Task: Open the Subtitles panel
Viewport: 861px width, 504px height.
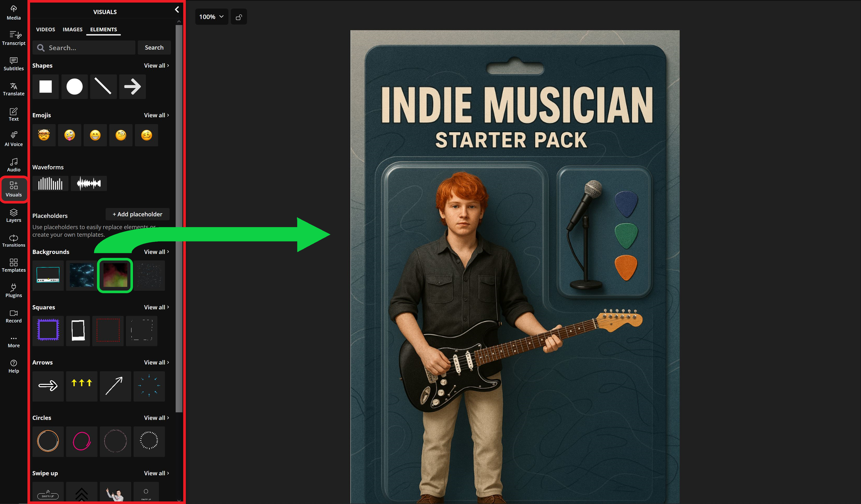Action: pyautogui.click(x=13, y=63)
